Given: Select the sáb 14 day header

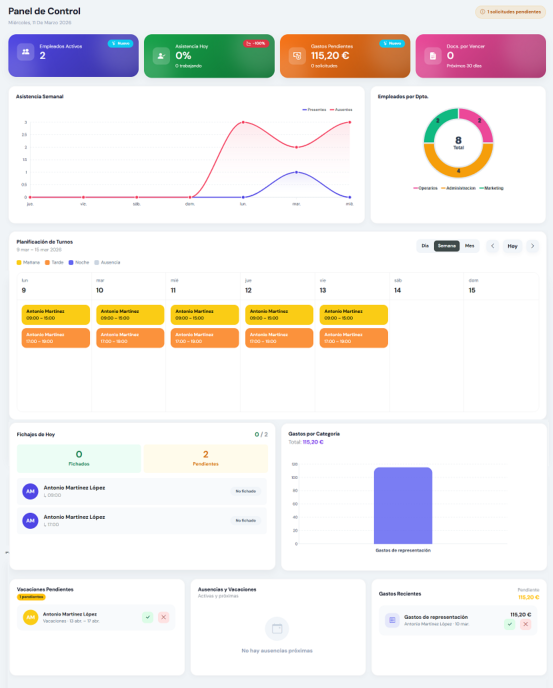Looking at the screenshot, I should (x=427, y=286).
